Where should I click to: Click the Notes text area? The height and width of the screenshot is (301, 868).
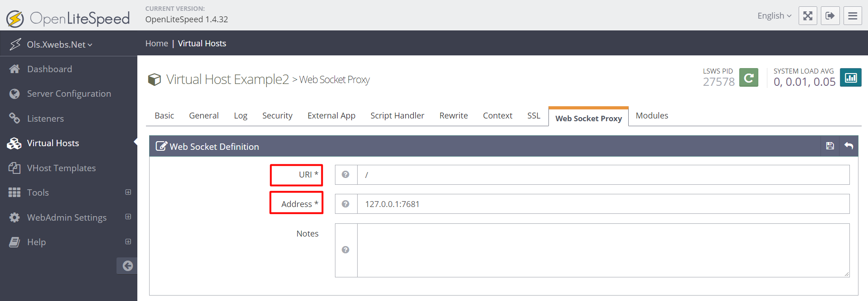click(603, 250)
